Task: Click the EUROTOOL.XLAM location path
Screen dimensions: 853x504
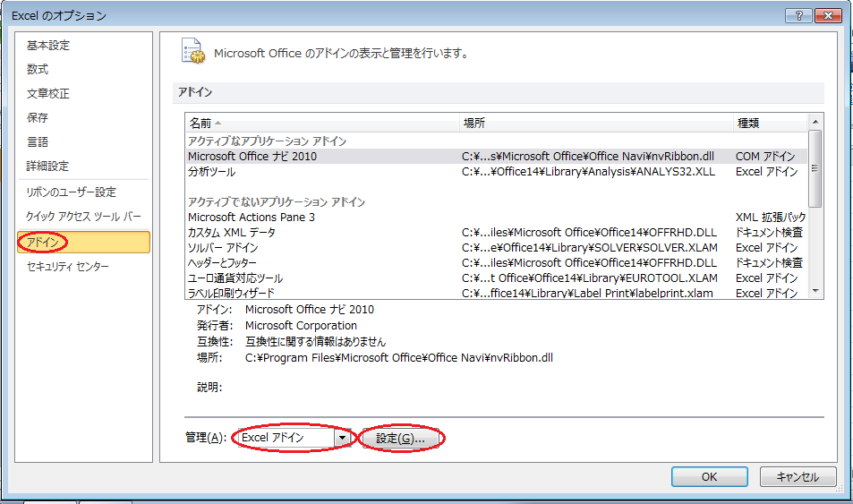Action: click(x=590, y=278)
